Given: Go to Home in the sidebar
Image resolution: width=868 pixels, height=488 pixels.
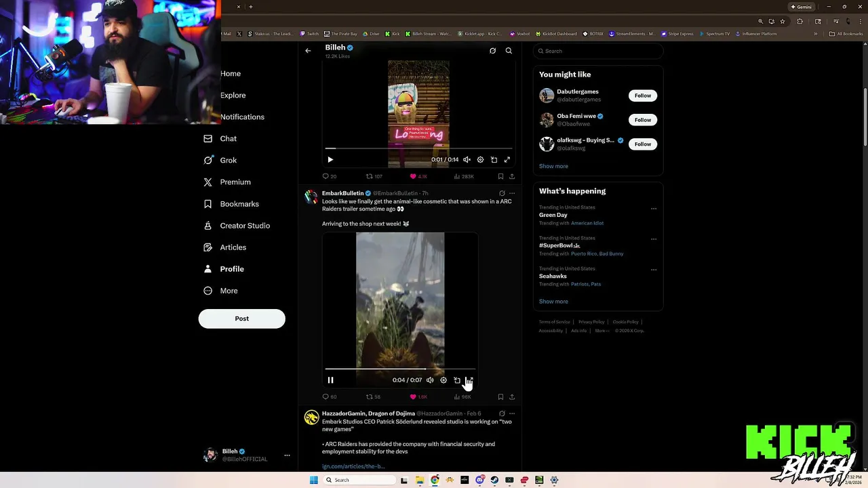Looking at the screenshot, I should click(x=231, y=73).
